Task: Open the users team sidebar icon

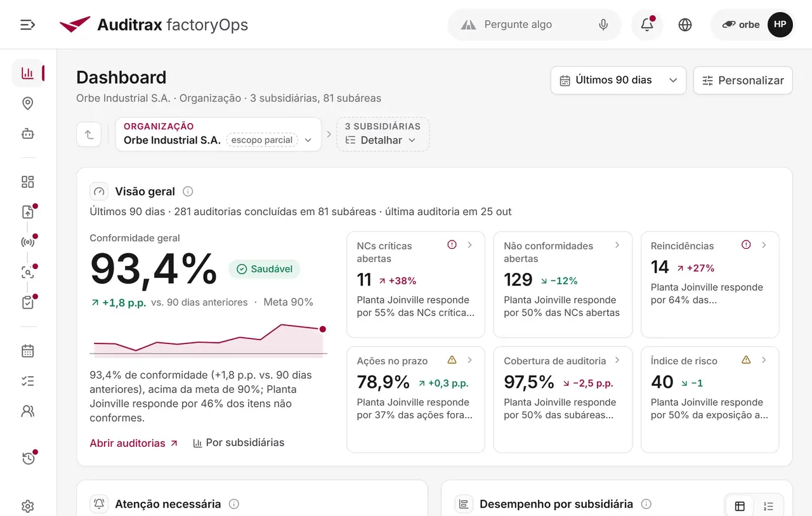Action: point(27,411)
